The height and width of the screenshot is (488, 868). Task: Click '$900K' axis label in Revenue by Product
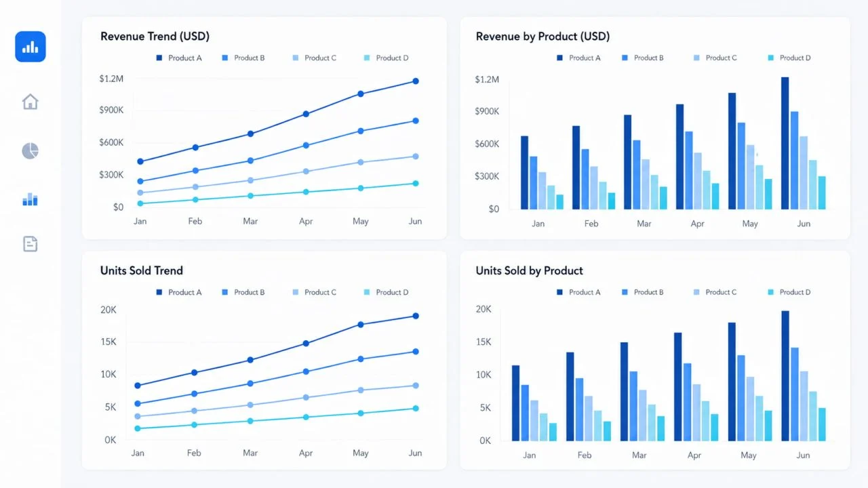[487, 111]
